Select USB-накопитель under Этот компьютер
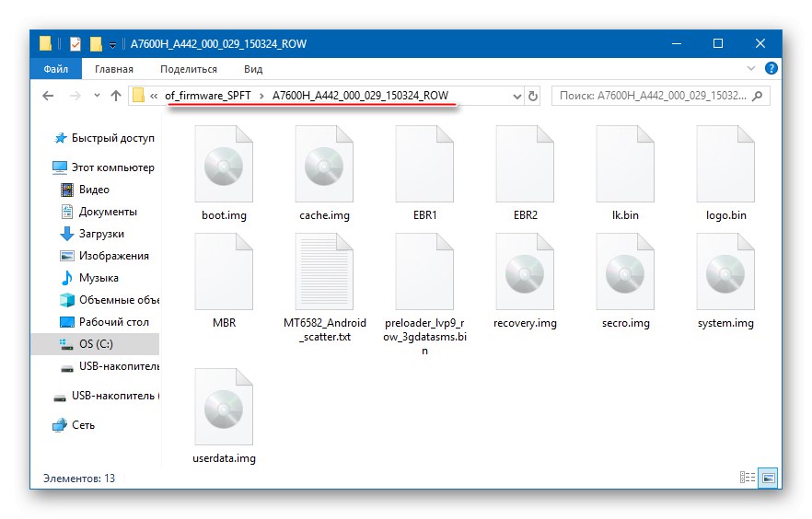The height and width of the screenshot is (519, 812). pos(110,366)
